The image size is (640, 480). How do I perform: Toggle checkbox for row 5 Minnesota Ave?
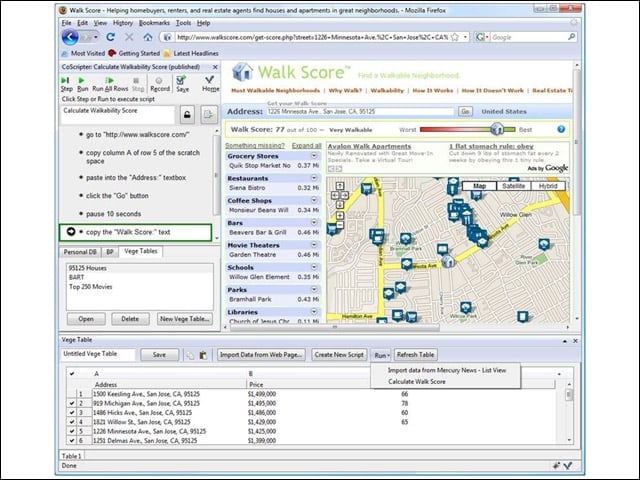pyautogui.click(x=72, y=431)
